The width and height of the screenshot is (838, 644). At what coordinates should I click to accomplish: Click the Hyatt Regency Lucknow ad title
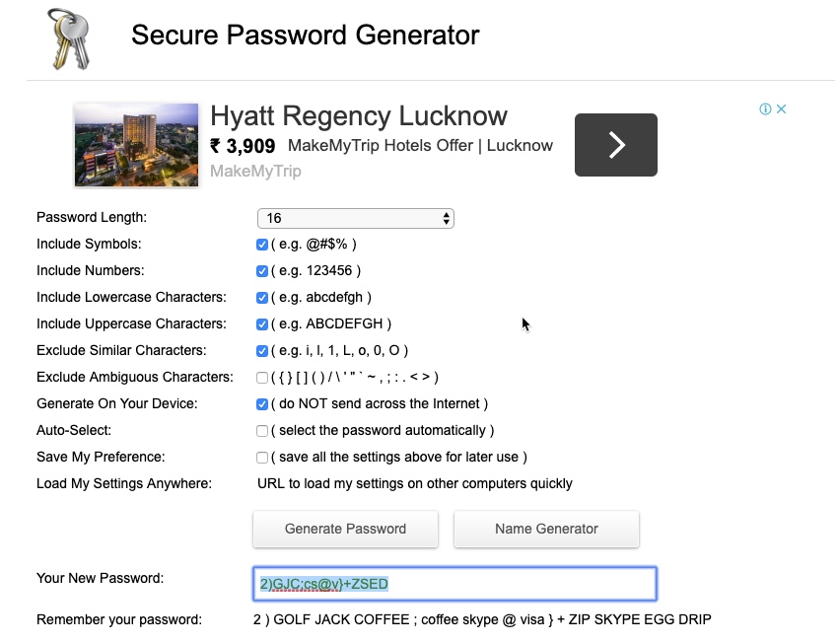[x=359, y=116]
